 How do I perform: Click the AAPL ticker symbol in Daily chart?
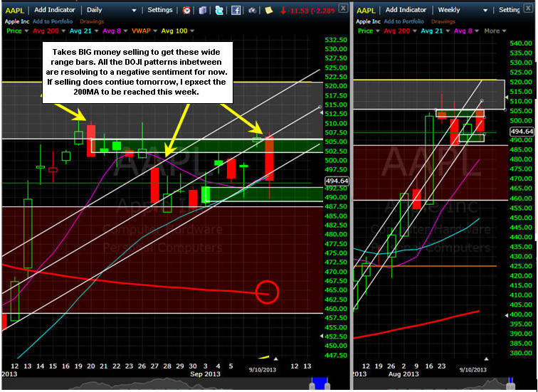coord(15,11)
